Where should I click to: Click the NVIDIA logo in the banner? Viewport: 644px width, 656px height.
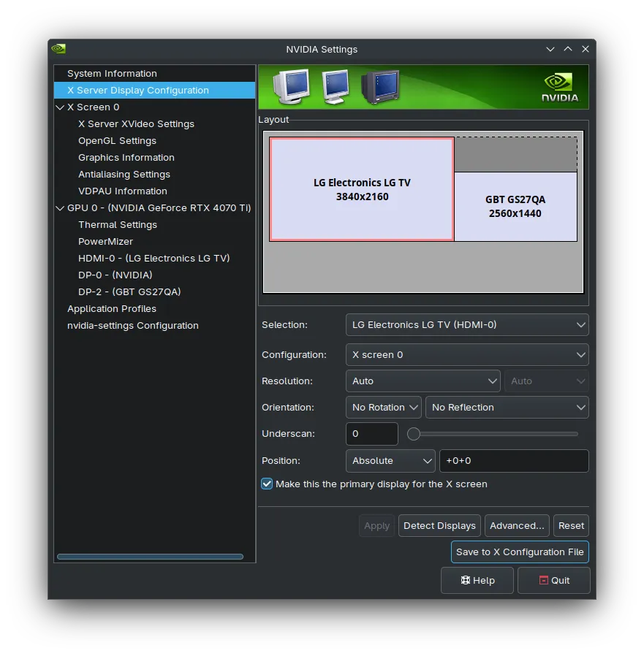(558, 85)
